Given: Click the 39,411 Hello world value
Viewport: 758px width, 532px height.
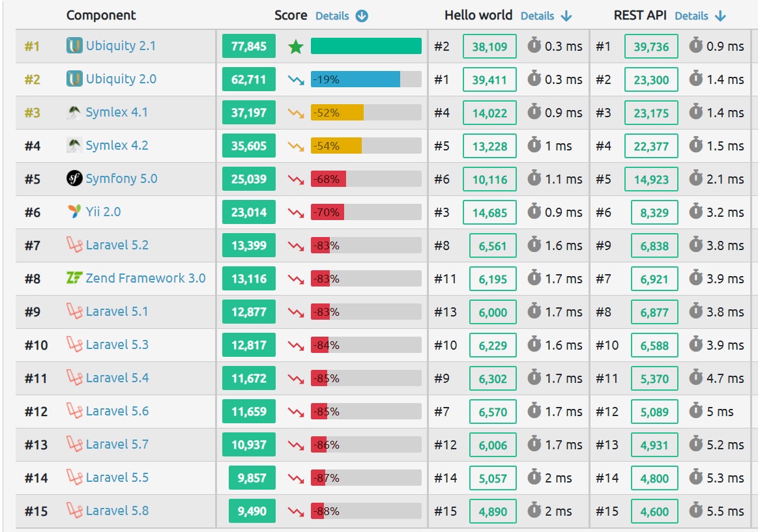Looking at the screenshot, I should pyautogui.click(x=489, y=79).
